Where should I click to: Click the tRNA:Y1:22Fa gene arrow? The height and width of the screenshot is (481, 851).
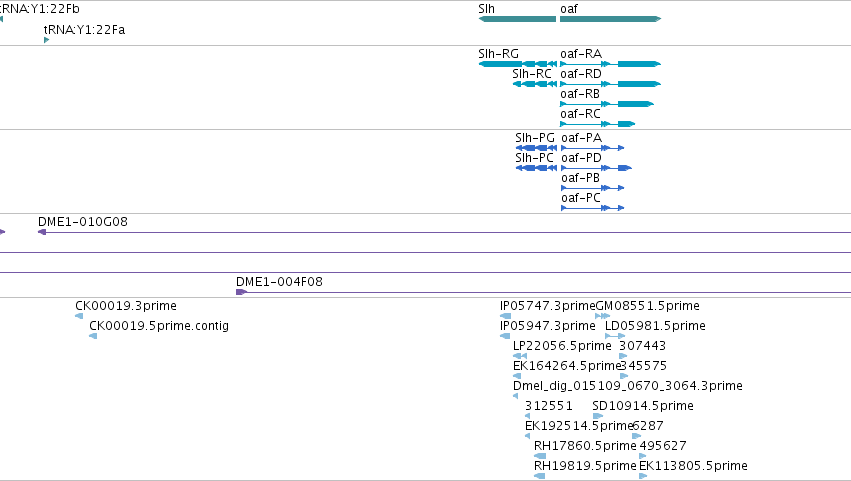click(x=47, y=40)
